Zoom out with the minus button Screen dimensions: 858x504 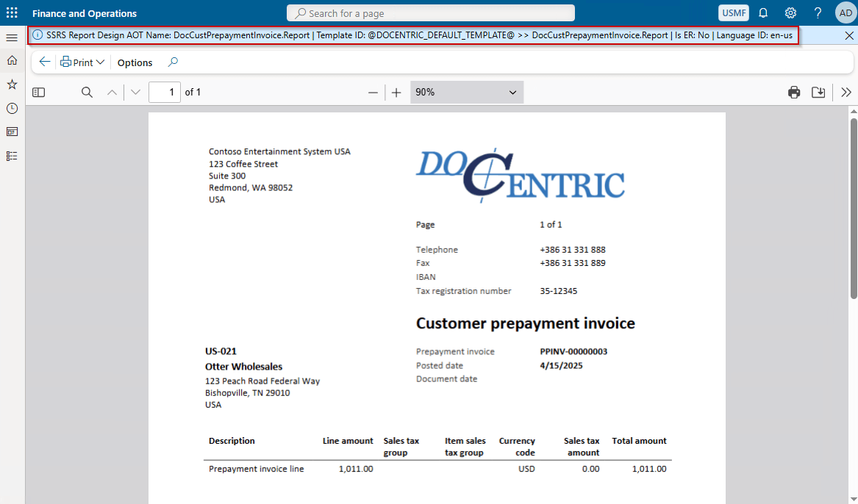pyautogui.click(x=373, y=93)
